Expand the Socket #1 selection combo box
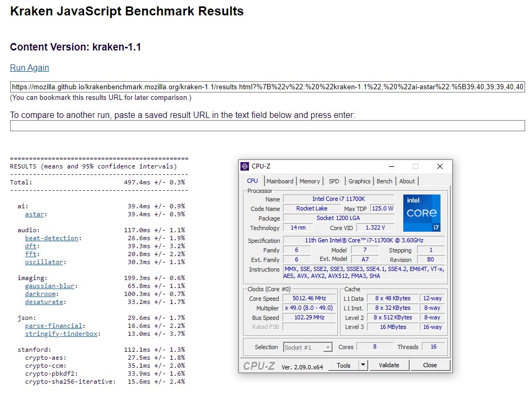 click(307, 347)
